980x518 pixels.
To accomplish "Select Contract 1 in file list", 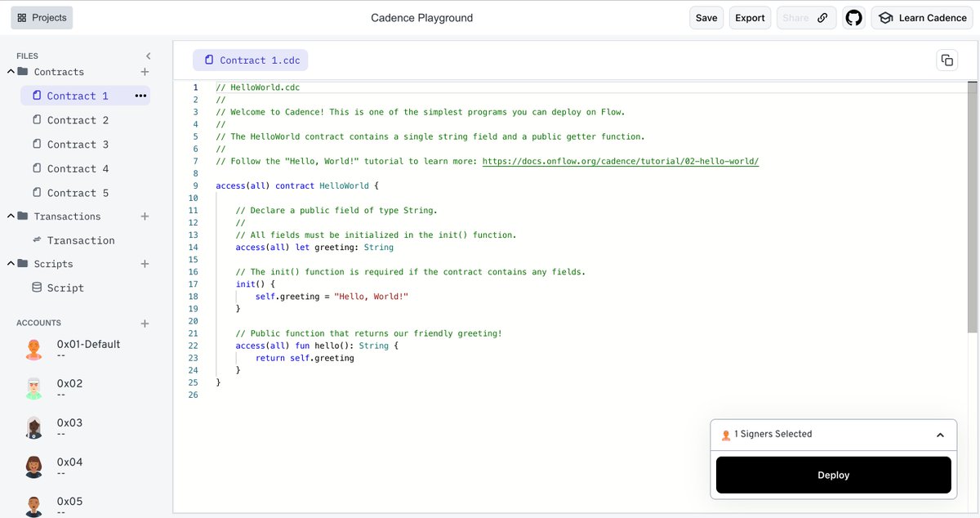I will click(x=85, y=96).
